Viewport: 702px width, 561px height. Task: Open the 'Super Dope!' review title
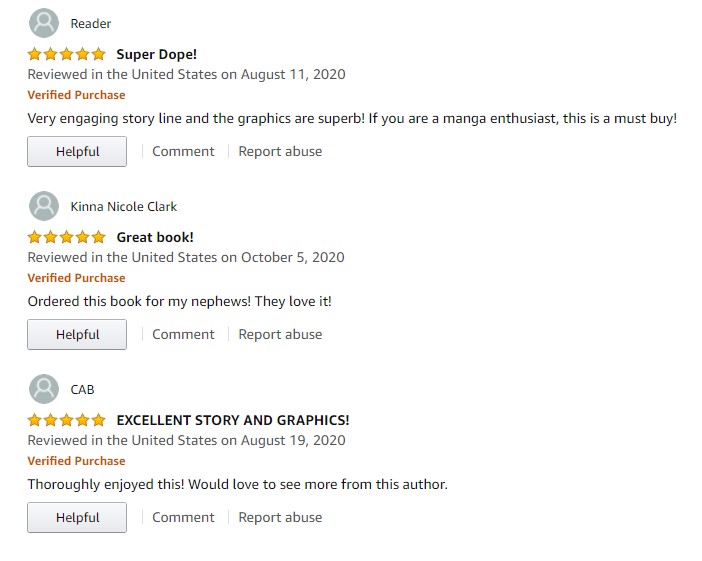pyautogui.click(x=157, y=54)
